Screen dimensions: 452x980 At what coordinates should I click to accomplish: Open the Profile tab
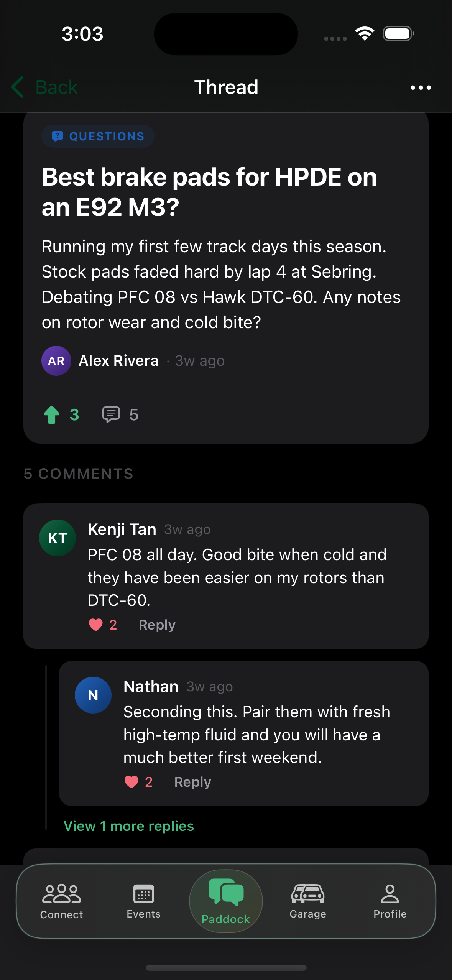[x=390, y=901]
